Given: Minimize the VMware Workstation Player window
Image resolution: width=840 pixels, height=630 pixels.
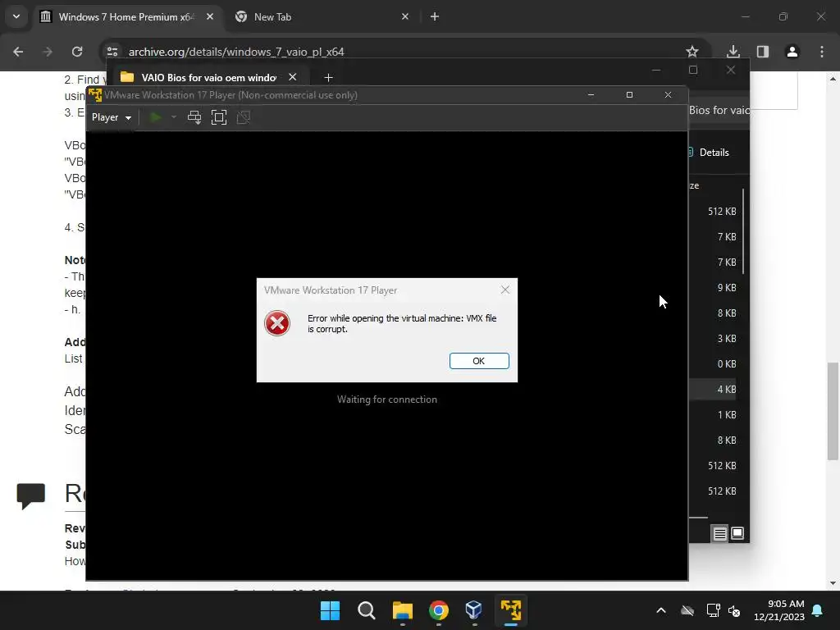Looking at the screenshot, I should pyautogui.click(x=591, y=95).
